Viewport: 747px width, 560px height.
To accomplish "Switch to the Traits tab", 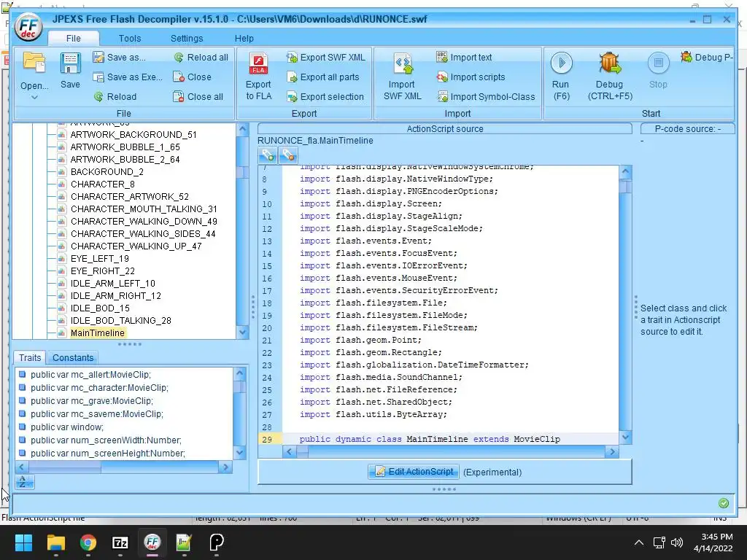I will tap(29, 357).
